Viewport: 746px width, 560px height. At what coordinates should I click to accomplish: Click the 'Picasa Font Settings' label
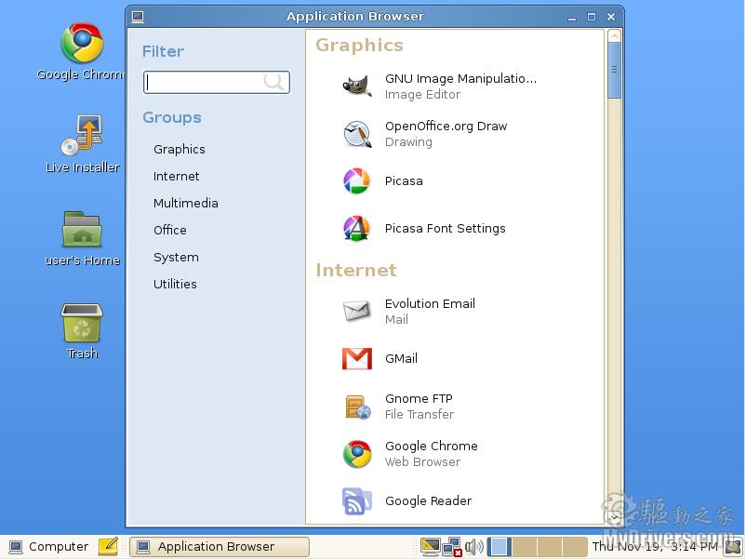pos(445,229)
